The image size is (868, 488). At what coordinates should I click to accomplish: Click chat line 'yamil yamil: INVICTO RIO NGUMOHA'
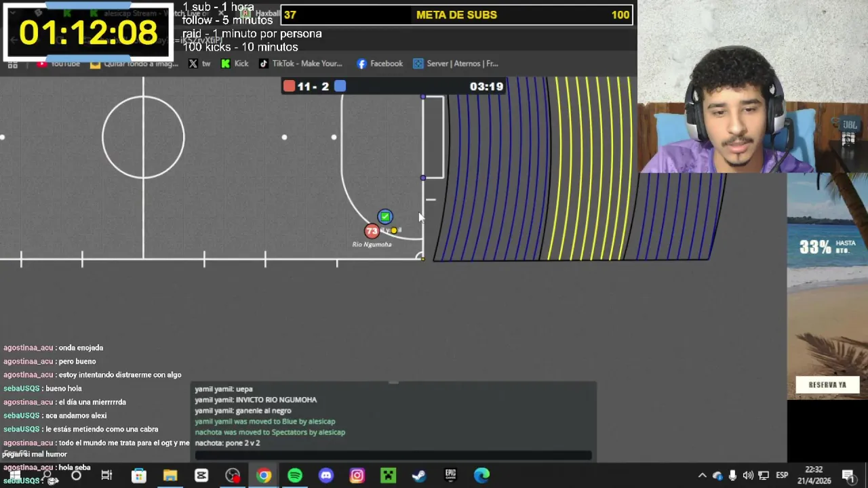tap(256, 400)
